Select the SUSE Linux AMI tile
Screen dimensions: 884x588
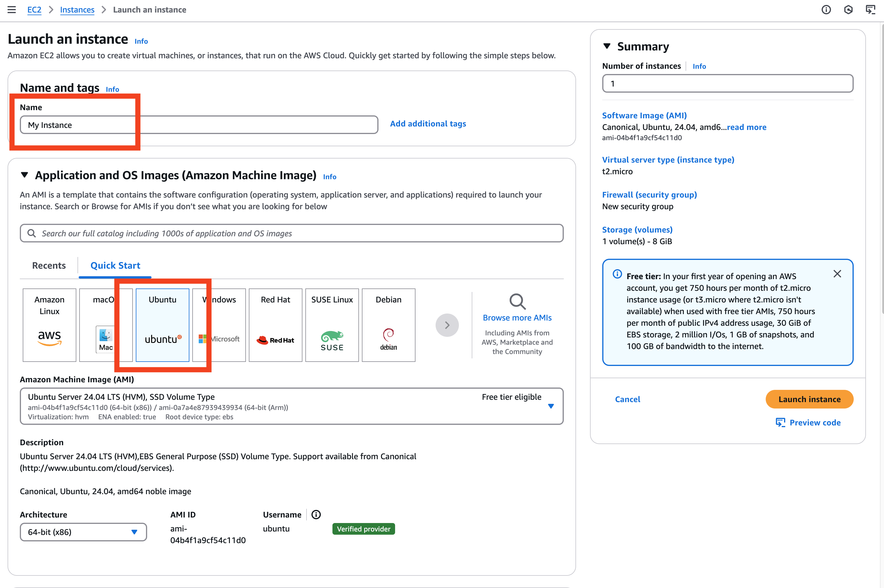332,325
